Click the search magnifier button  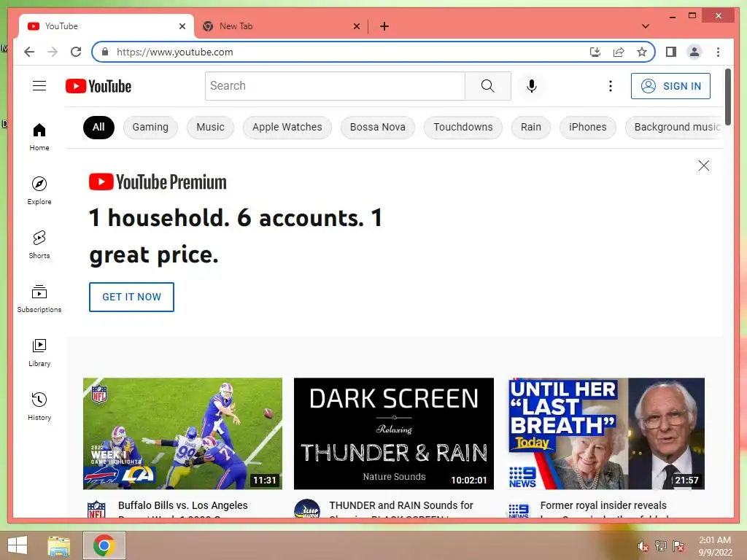[x=487, y=86]
